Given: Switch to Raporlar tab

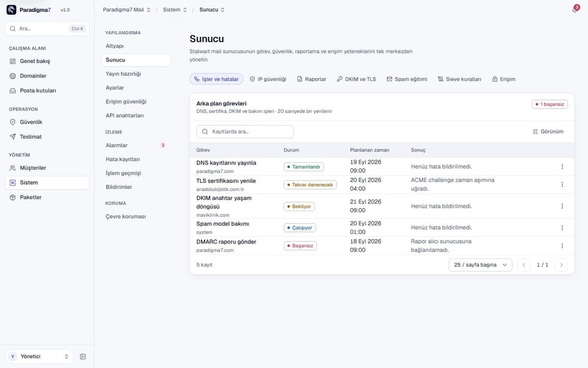Looking at the screenshot, I should pos(312,79).
